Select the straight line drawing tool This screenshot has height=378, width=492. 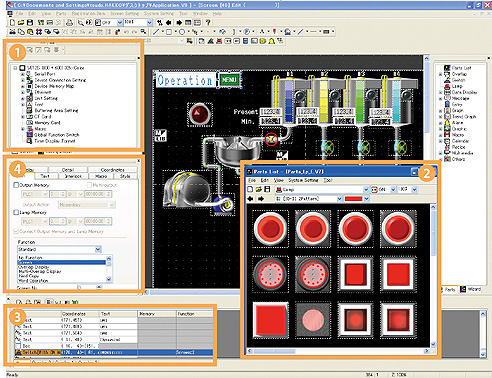click(x=156, y=32)
